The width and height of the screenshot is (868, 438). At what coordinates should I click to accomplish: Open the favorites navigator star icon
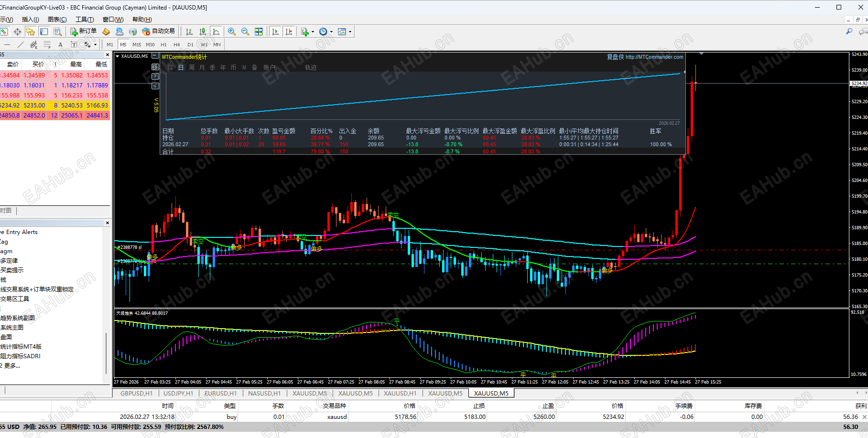[x=31, y=32]
